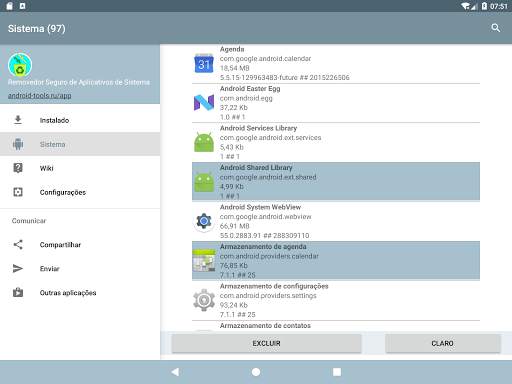Choose Enviar menu entry

pos(80,269)
